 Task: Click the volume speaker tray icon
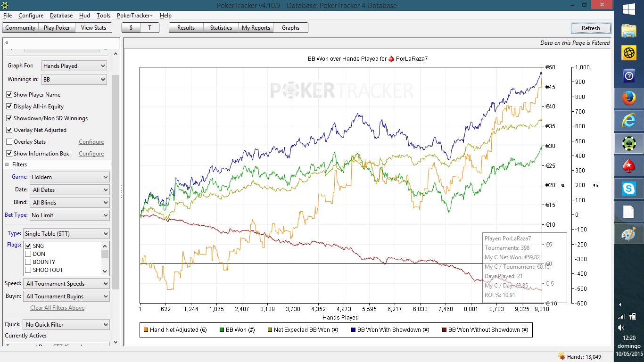click(621, 327)
